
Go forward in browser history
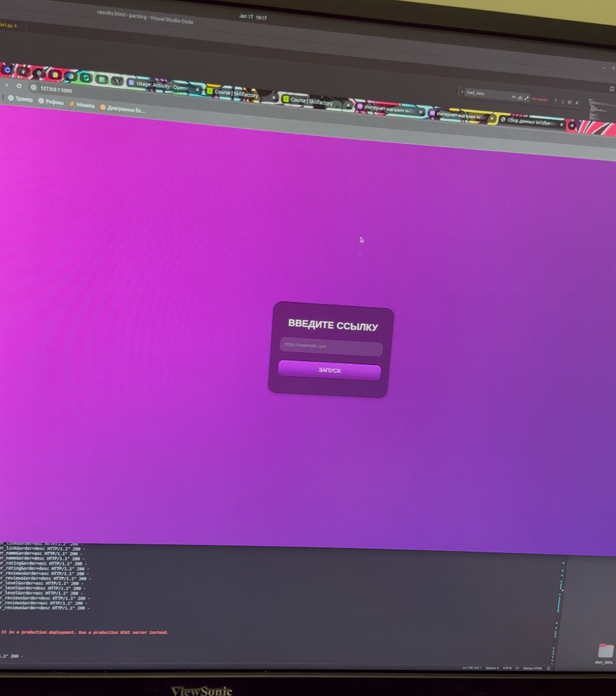[6, 85]
